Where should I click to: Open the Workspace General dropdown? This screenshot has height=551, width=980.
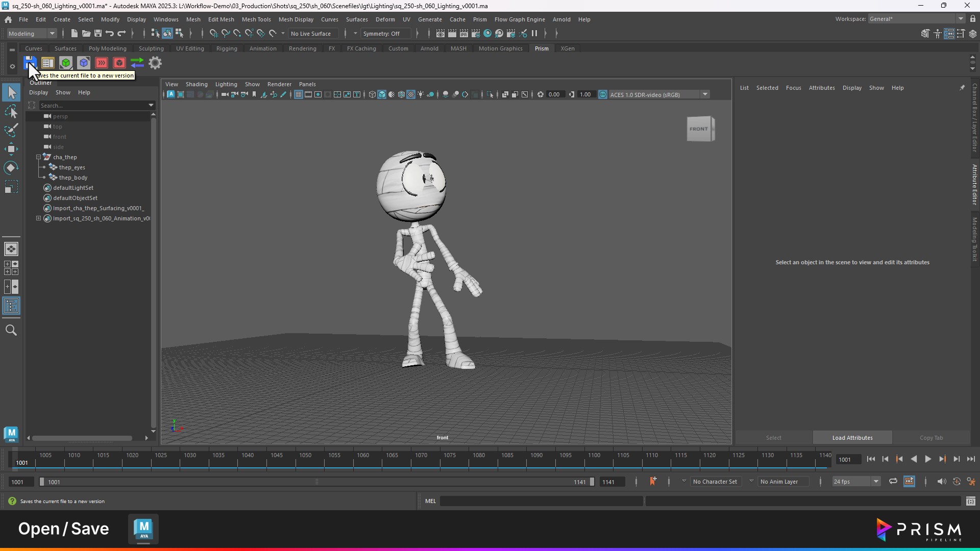click(x=916, y=19)
